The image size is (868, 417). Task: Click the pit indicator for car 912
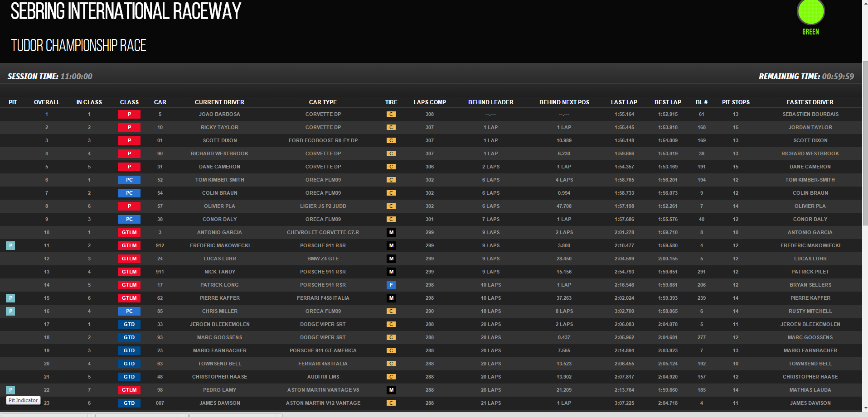coord(10,245)
